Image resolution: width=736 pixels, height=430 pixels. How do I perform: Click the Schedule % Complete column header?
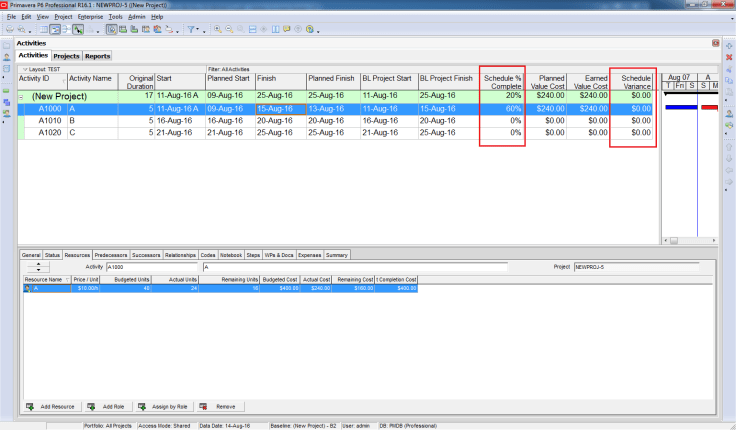(502, 82)
